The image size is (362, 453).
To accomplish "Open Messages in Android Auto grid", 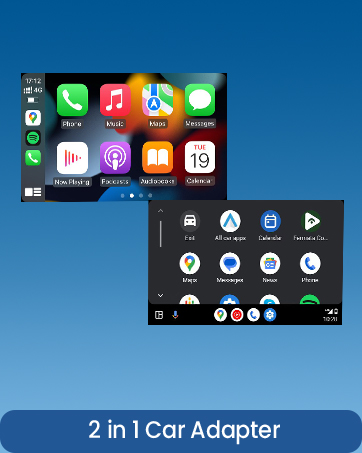I will (230, 263).
